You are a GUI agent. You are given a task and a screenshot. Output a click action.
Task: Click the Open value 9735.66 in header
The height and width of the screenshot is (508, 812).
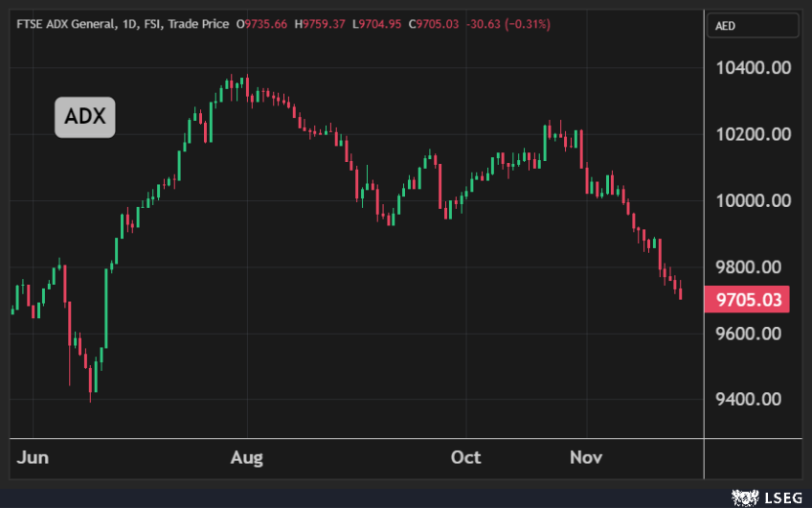click(x=266, y=24)
